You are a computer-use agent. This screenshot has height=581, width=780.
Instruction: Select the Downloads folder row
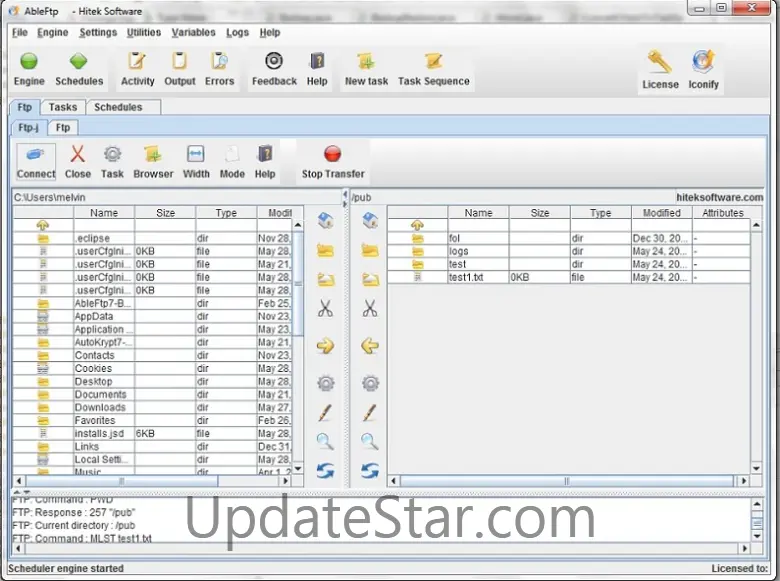(153, 407)
